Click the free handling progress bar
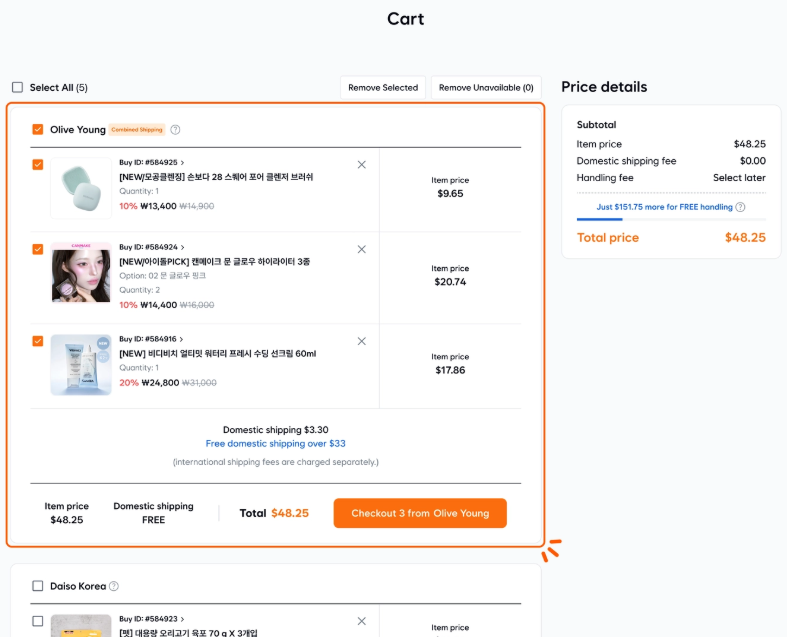This screenshot has width=787, height=637. click(x=671, y=219)
